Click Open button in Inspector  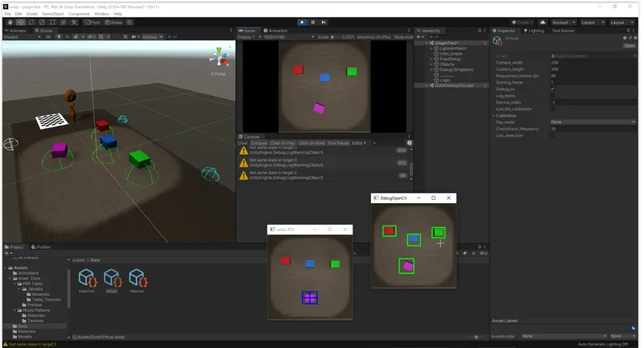coord(630,46)
